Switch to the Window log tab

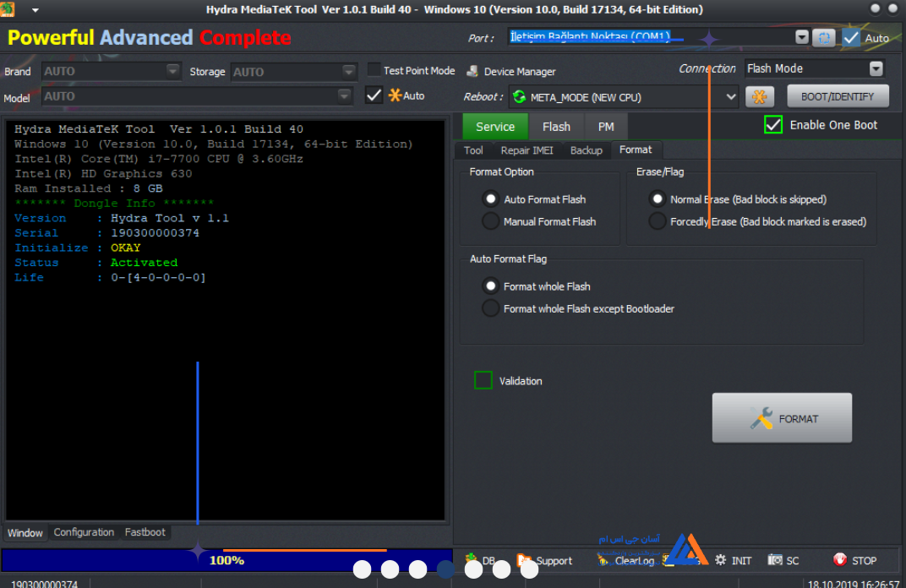tap(25, 532)
